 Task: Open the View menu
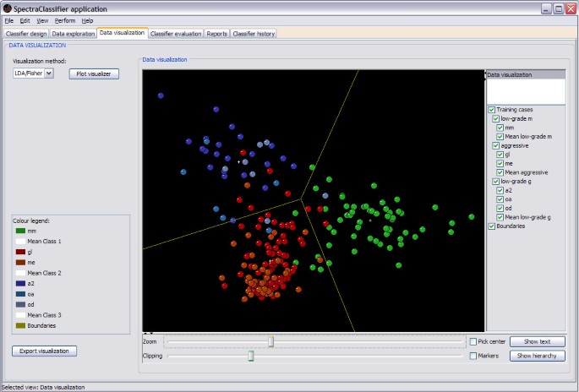(42, 20)
